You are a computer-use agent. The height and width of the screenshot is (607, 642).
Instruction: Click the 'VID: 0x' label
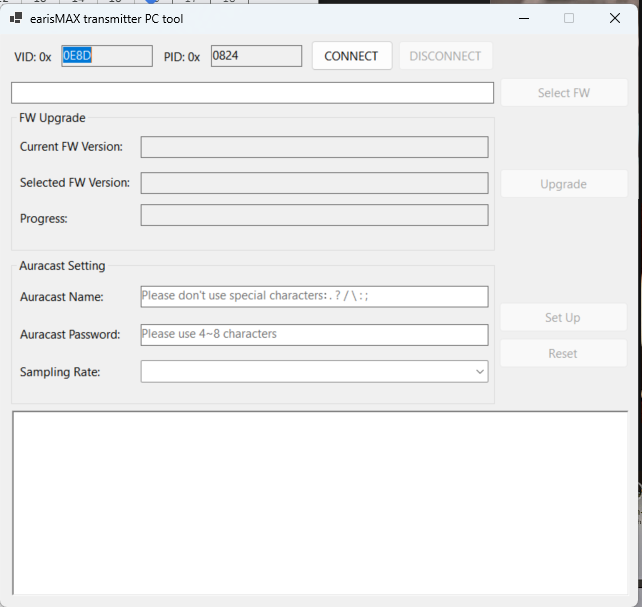(x=33, y=56)
